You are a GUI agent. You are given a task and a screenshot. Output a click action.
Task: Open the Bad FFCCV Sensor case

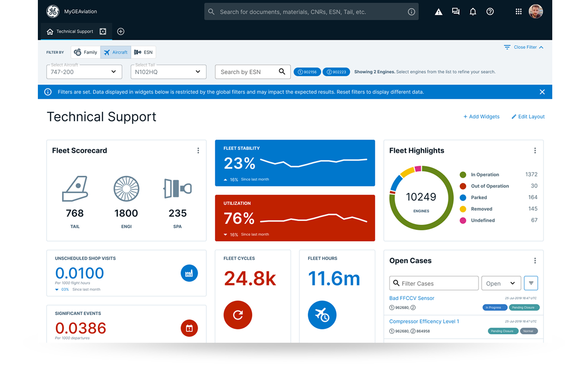pyautogui.click(x=411, y=298)
